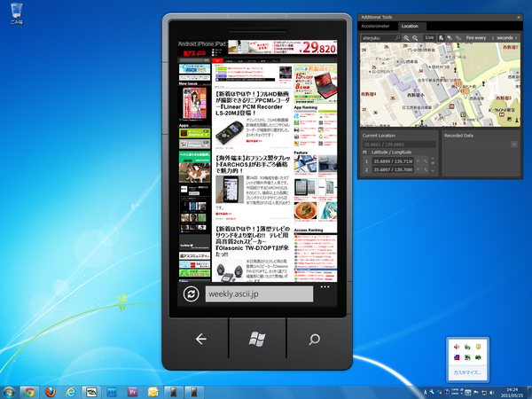Open Premiere Pr icon on the taskbar

coord(132,392)
